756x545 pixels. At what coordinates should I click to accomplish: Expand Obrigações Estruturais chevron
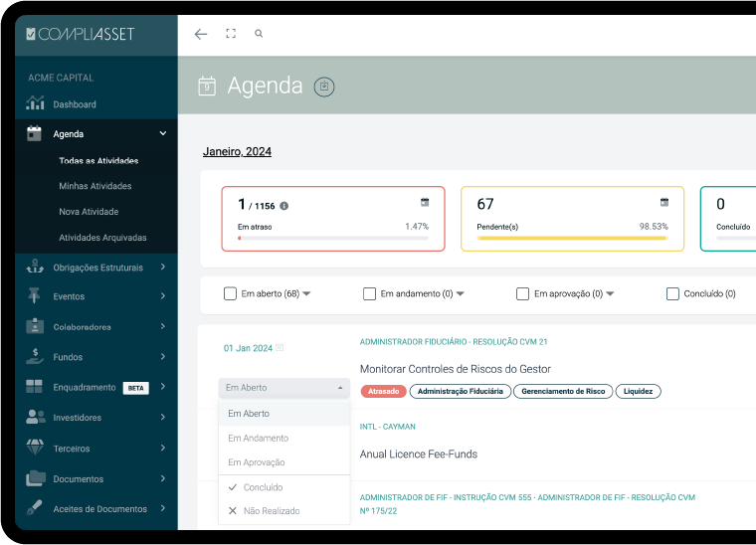click(x=163, y=267)
